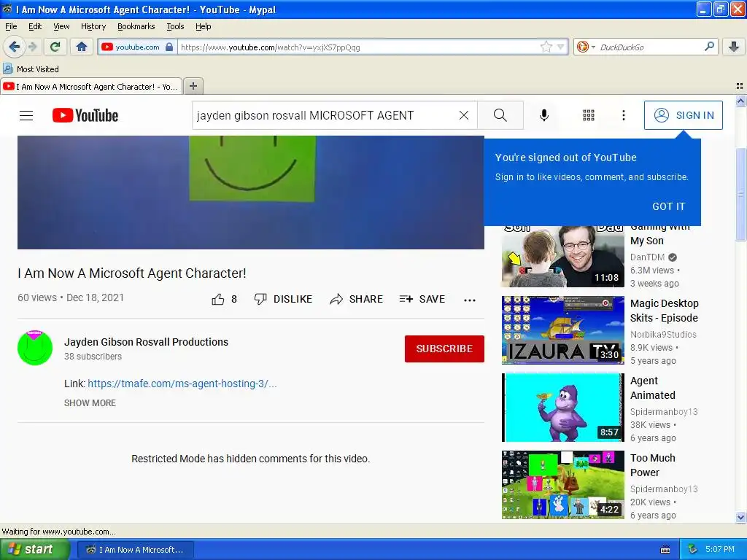Click the page scrollbar down arrow

pyautogui.click(x=740, y=517)
